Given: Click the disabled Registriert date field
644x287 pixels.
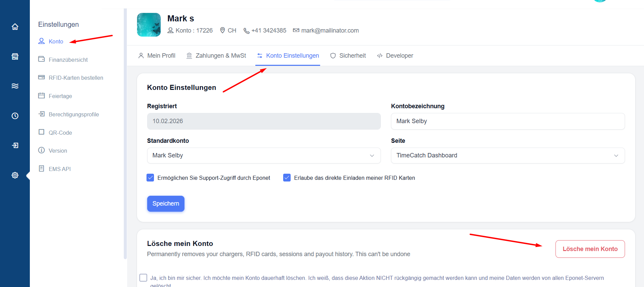Looking at the screenshot, I should coord(264,121).
